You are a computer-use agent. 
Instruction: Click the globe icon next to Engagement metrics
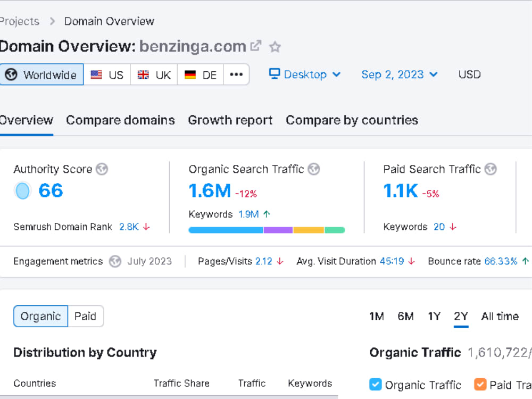(x=115, y=261)
